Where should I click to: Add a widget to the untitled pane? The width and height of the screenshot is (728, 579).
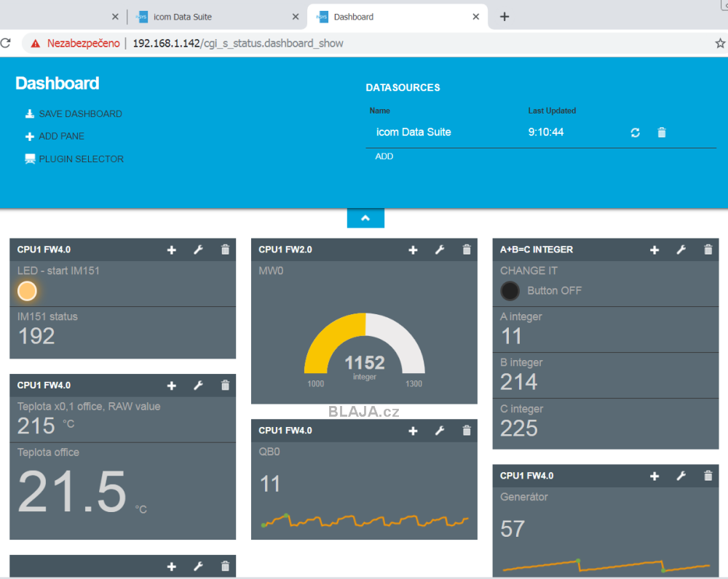pyautogui.click(x=172, y=567)
